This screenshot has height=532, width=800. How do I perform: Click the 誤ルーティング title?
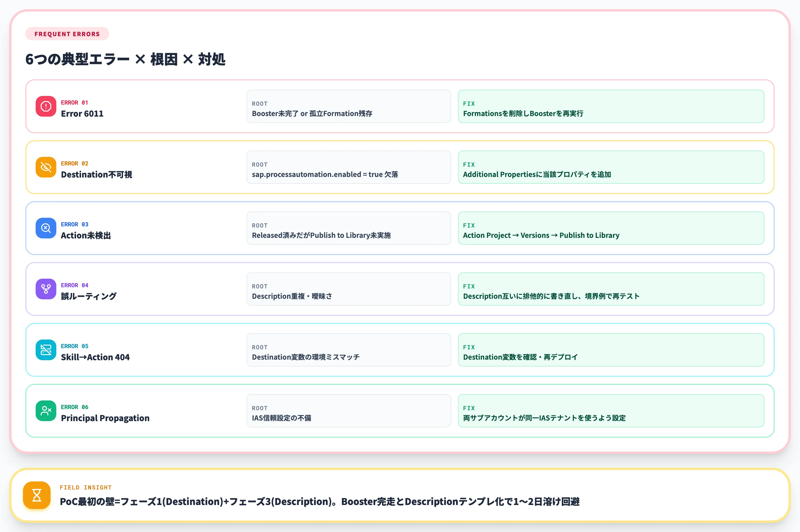[x=89, y=296]
